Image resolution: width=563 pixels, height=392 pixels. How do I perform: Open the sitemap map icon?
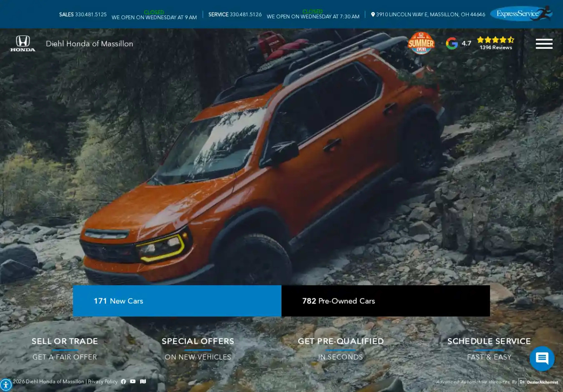click(143, 381)
